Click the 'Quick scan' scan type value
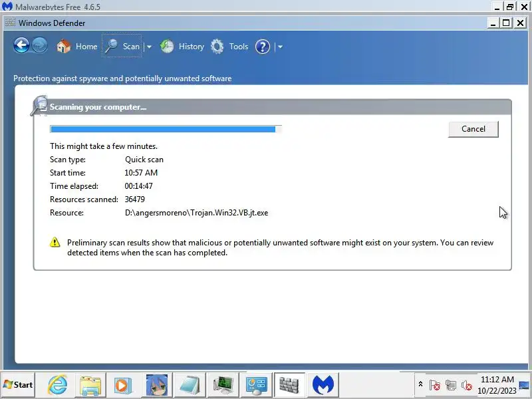The height and width of the screenshot is (399, 532). (x=144, y=160)
